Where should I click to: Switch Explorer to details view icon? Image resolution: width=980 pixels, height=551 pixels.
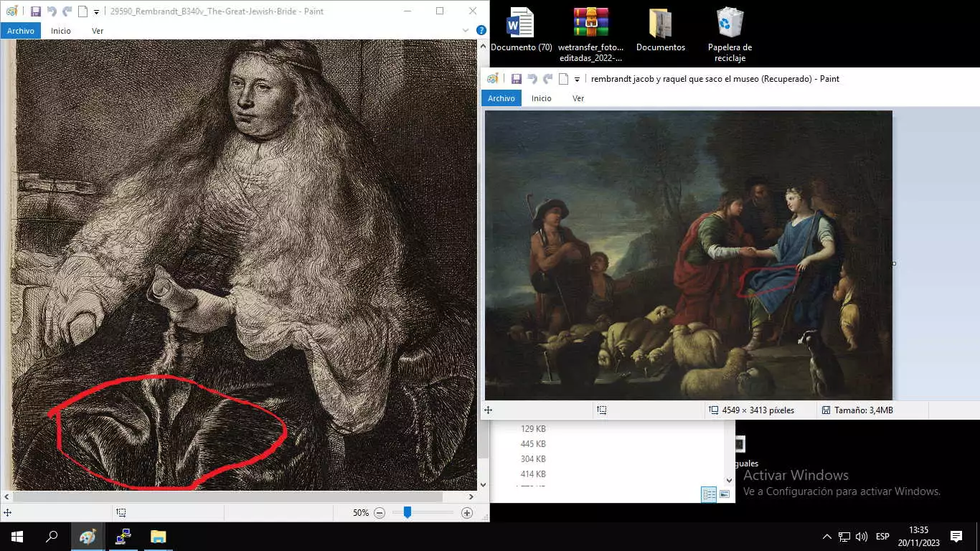pos(709,494)
